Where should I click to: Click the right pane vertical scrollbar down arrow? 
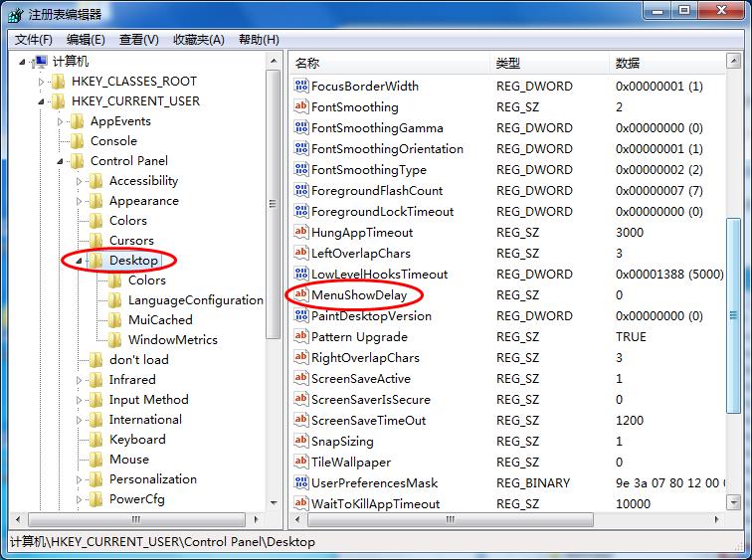coord(734,504)
